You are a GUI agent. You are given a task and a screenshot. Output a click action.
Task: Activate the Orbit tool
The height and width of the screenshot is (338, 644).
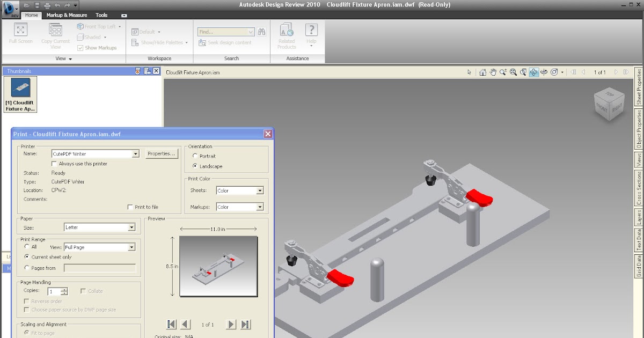tap(533, 71)
